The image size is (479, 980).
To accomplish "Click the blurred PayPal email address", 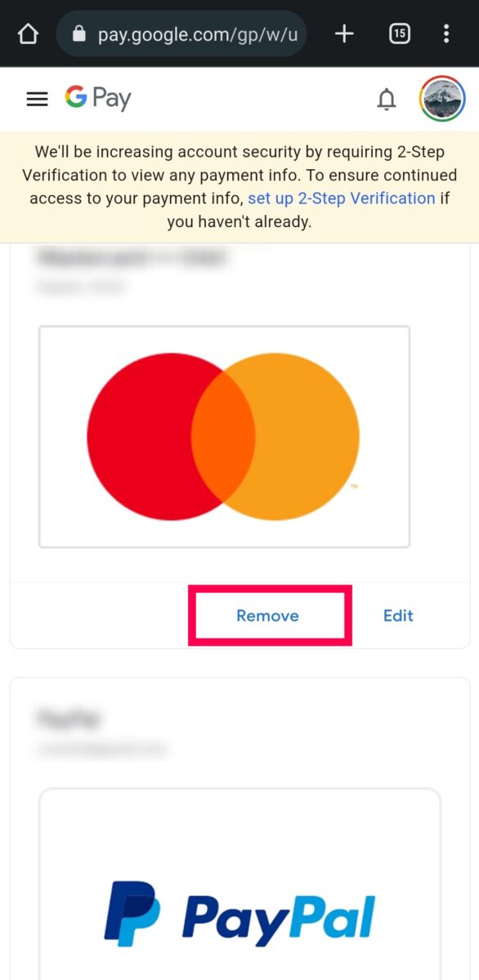I will pos(102,748).
